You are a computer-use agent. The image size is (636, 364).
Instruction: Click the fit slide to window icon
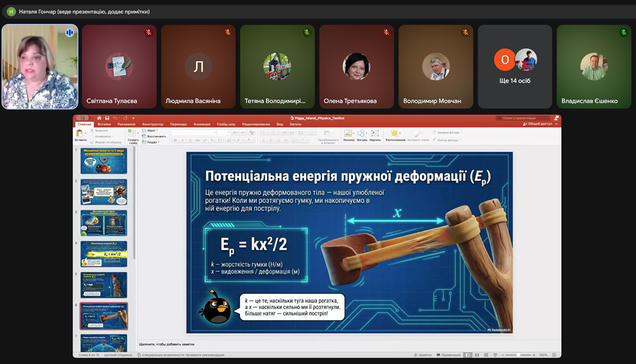[554, 355]
